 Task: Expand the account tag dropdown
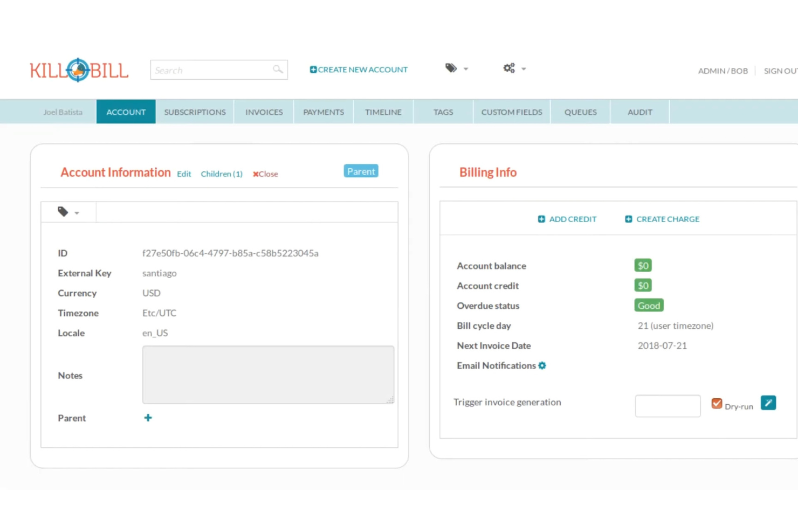pyautogui.click(x=68, y=212)
